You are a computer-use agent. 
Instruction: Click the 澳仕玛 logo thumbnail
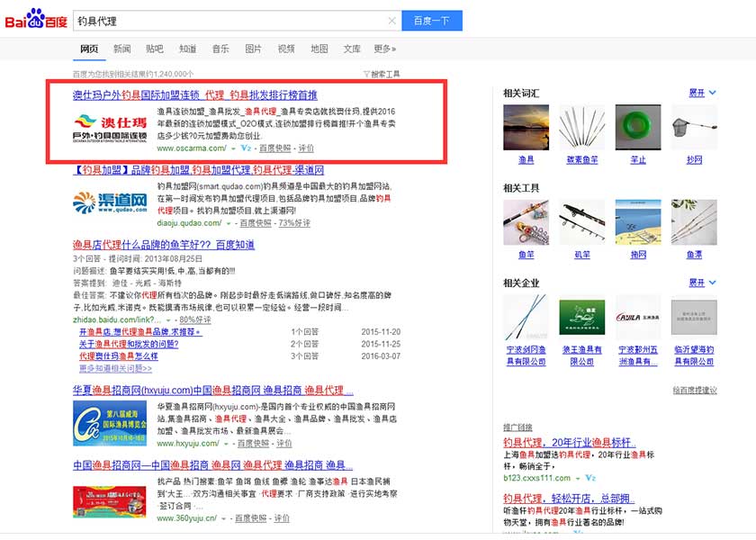(110, 129)
